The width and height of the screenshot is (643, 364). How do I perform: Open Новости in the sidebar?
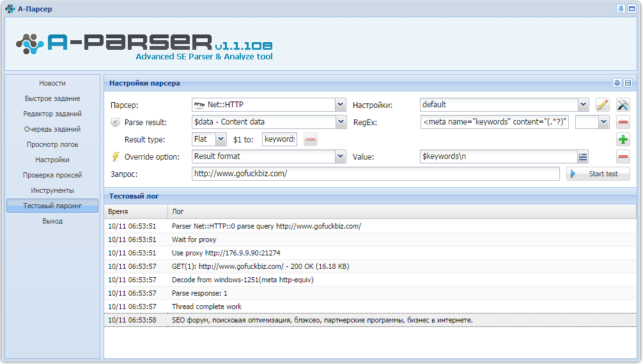click(52, 83)
